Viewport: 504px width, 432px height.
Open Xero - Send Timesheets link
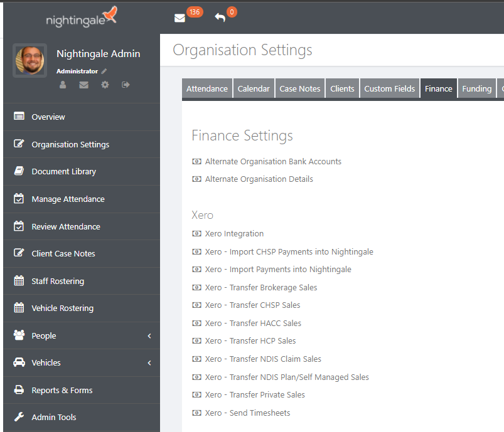click(x=247, y=413)
